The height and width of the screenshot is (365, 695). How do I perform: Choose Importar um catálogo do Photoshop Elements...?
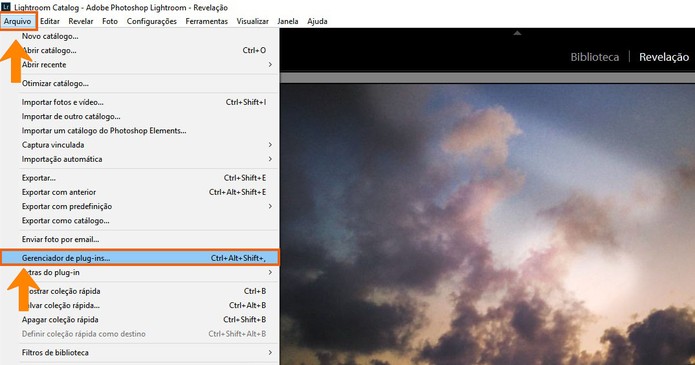click(x=140, y=131)
